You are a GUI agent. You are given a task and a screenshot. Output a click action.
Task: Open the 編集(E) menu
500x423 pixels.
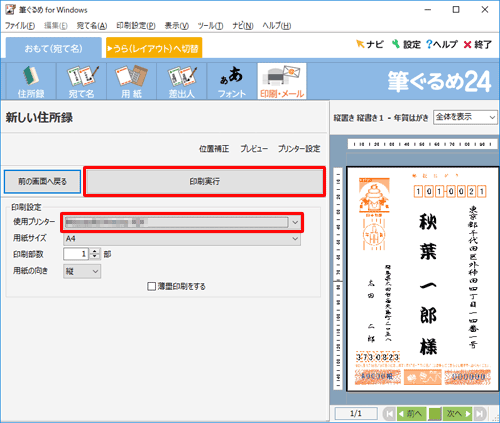pos(56,26)
